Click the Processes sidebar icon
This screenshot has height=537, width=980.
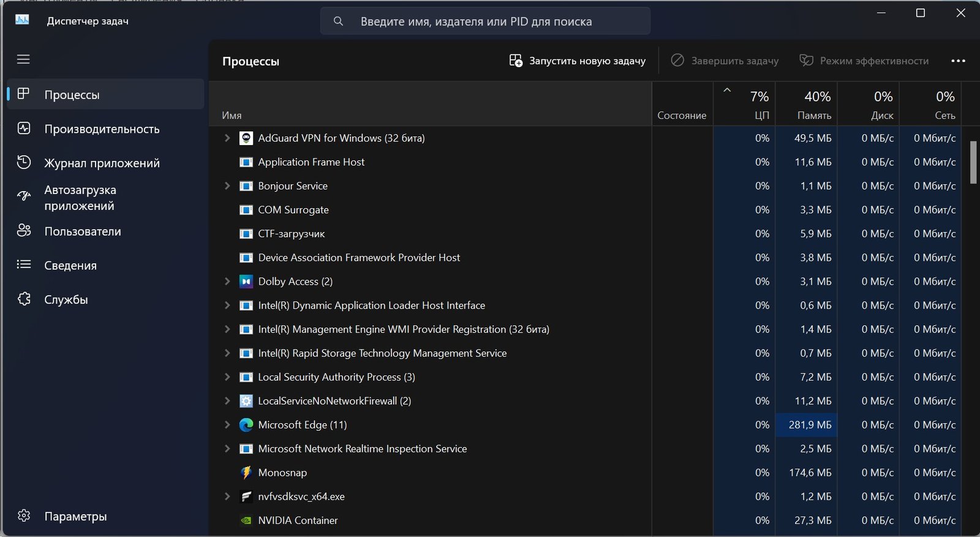click(23, 94)
